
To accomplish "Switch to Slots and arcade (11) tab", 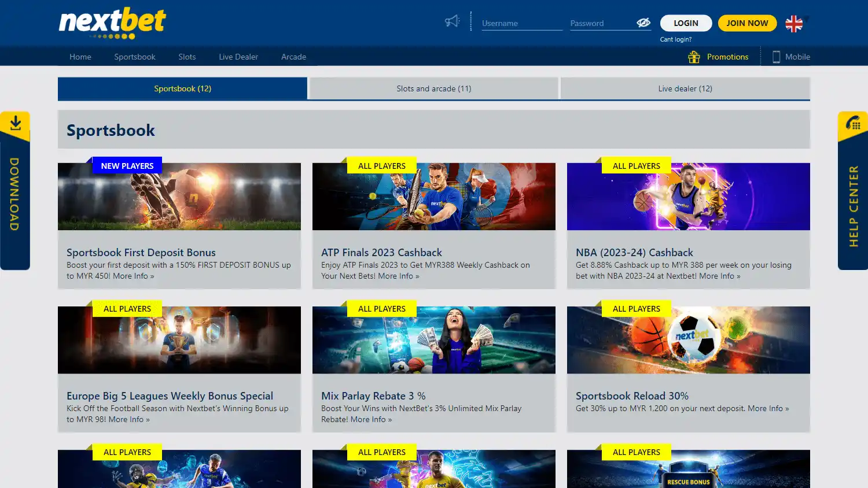I will click(434, 88).
